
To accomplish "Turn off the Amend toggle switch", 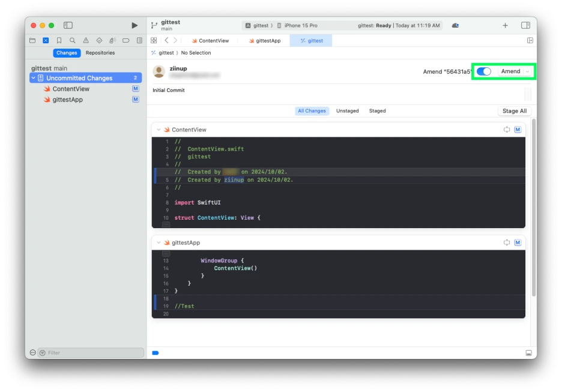I will 484,71.
